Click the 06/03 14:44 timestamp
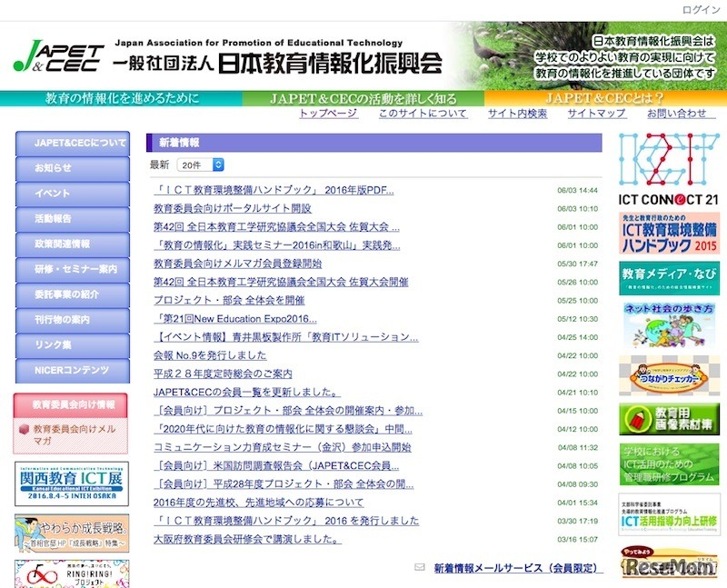Viewport: 727px width, 588px height. point(578,190)
